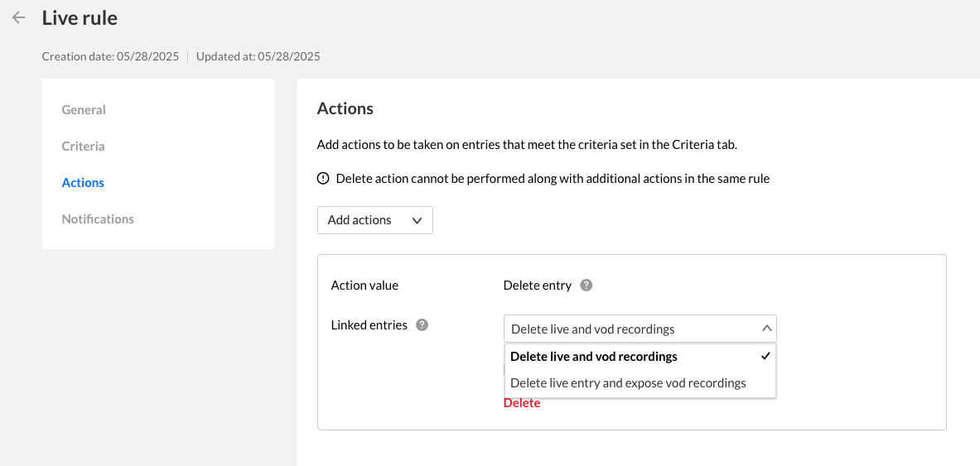Image resolution: width=980 pixels, height=466 pixels.
Task: Click the help icon next to Delete entry
Action: [x=587, y=286]
